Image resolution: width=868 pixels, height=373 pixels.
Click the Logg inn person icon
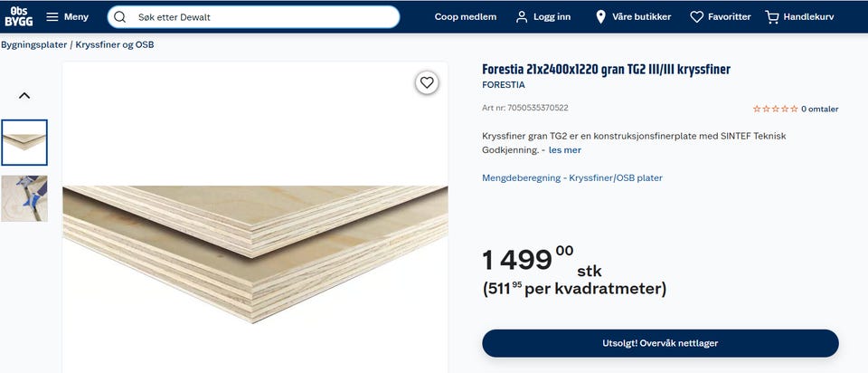tap(522, 17)
